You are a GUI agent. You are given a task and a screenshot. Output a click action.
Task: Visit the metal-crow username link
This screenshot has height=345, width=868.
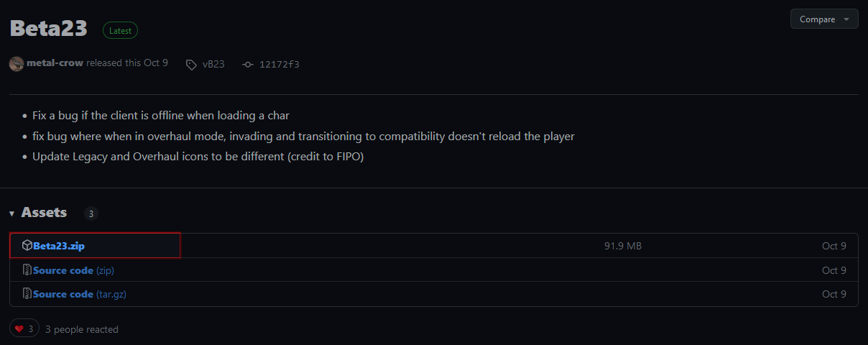pos(55,63)
